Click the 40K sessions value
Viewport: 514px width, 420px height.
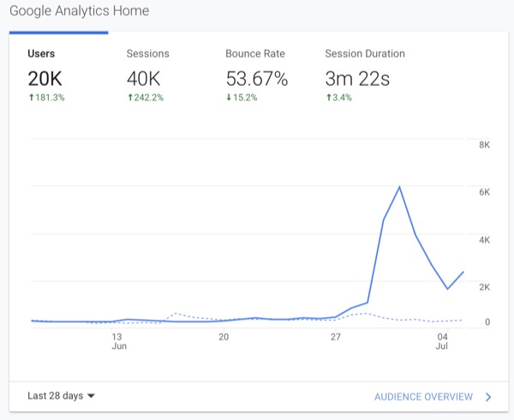coord(144,79)
